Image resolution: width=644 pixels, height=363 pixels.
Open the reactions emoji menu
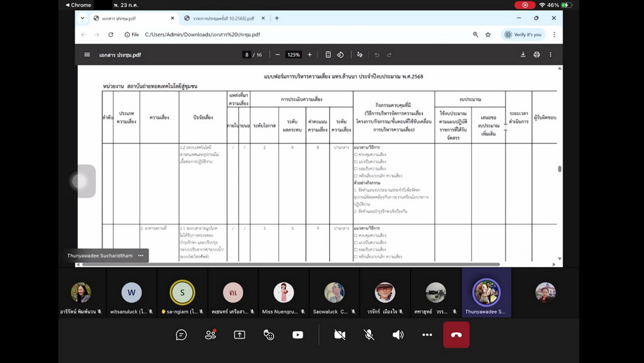tap(269, 335)
